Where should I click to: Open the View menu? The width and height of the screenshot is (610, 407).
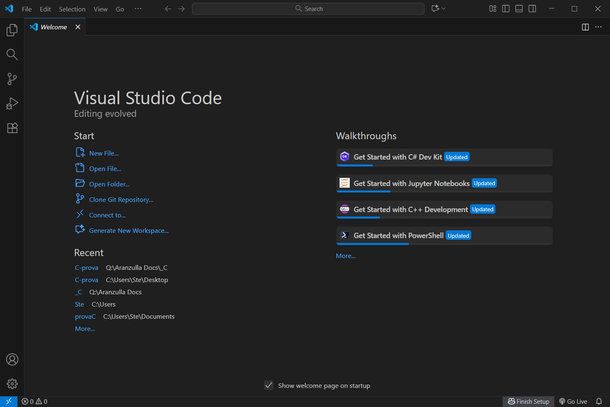100,9
